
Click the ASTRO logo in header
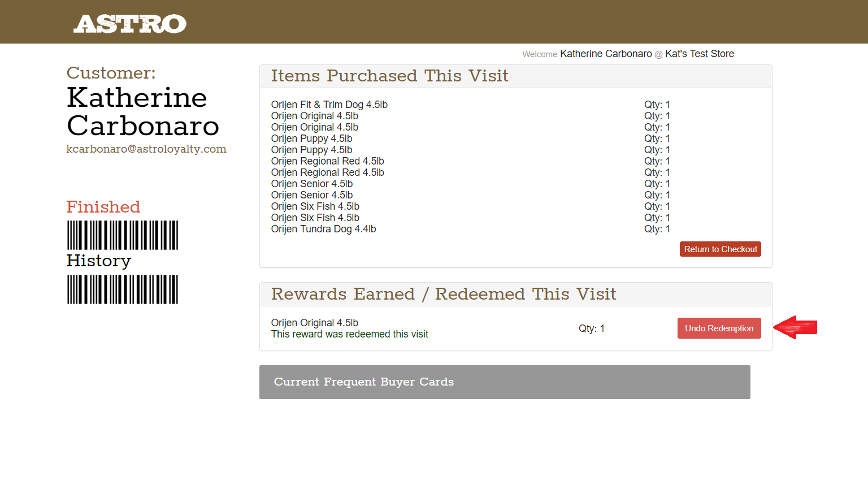(130, 24)
